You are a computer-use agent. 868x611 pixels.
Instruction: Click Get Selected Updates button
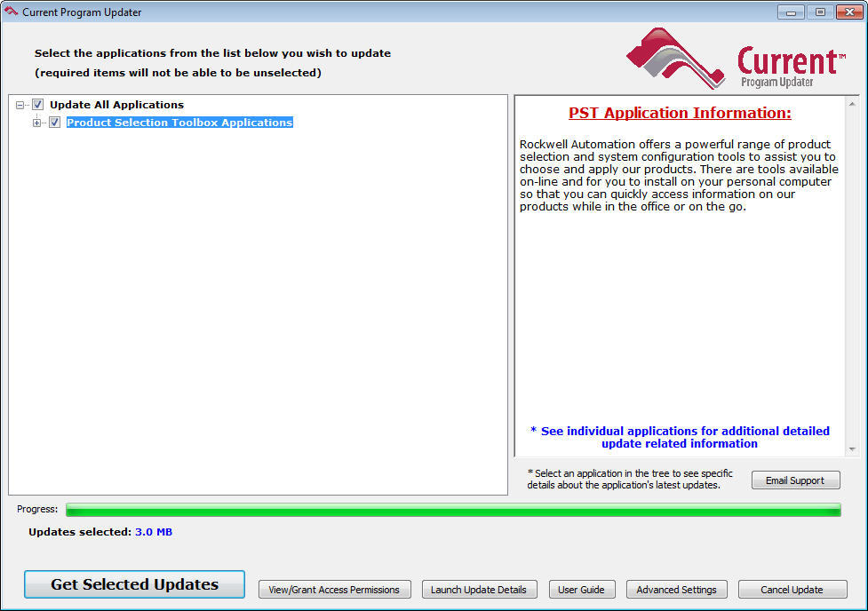click(x=134, y=584)
